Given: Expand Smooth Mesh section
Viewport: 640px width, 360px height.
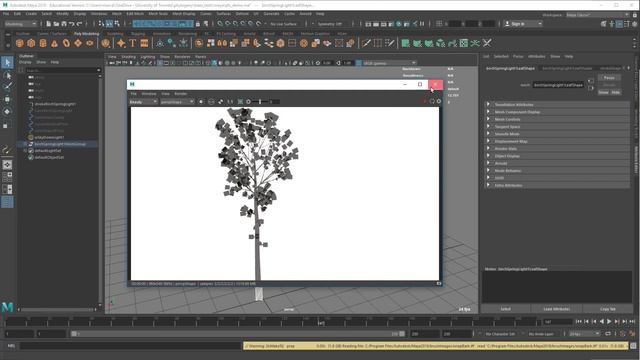Looking at the screenshot, I should click(557, 134).
